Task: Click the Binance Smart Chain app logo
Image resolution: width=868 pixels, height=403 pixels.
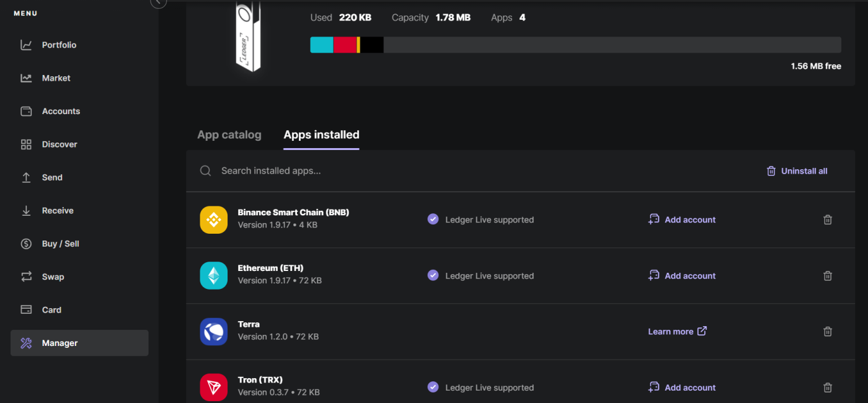Action: 214,219
